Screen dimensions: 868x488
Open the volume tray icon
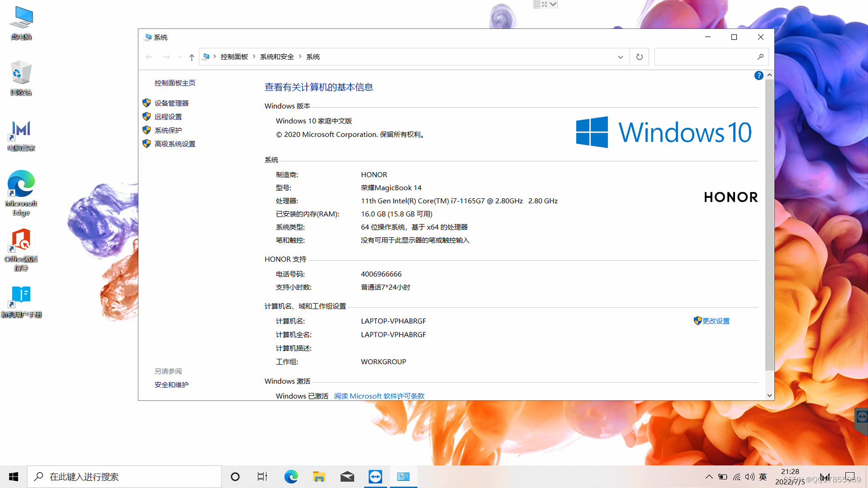749,477
